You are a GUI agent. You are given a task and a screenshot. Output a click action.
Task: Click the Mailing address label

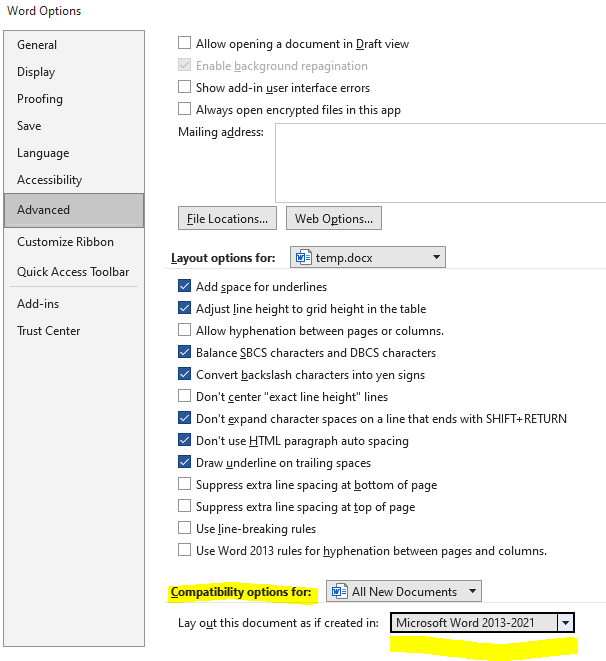pyautogui.click(x=221, y=132)
